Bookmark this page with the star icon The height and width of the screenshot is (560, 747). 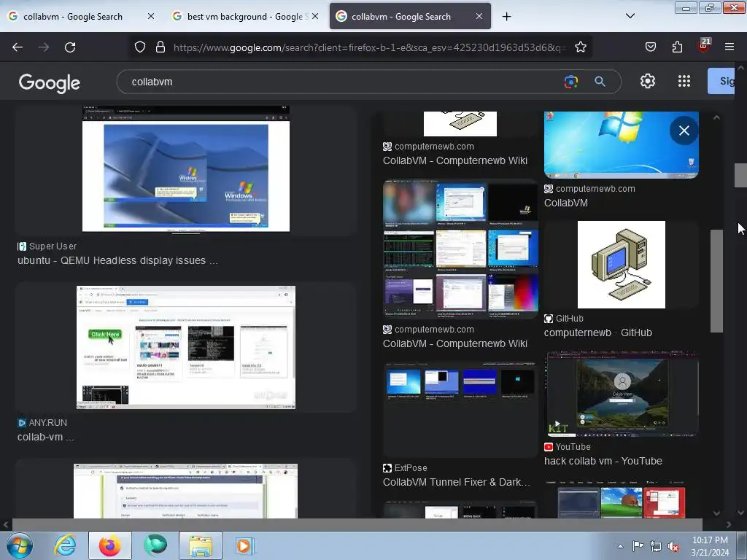(x=580, y=47)
